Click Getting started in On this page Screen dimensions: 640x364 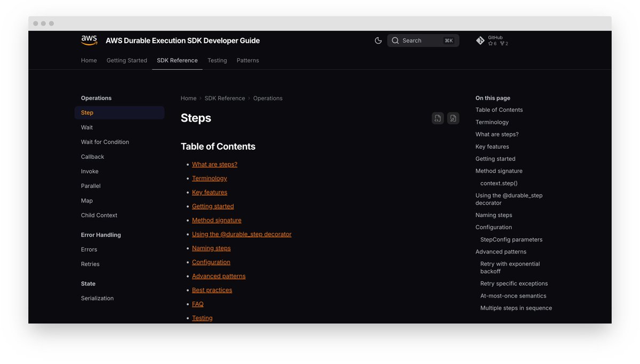tap(495, 159)
